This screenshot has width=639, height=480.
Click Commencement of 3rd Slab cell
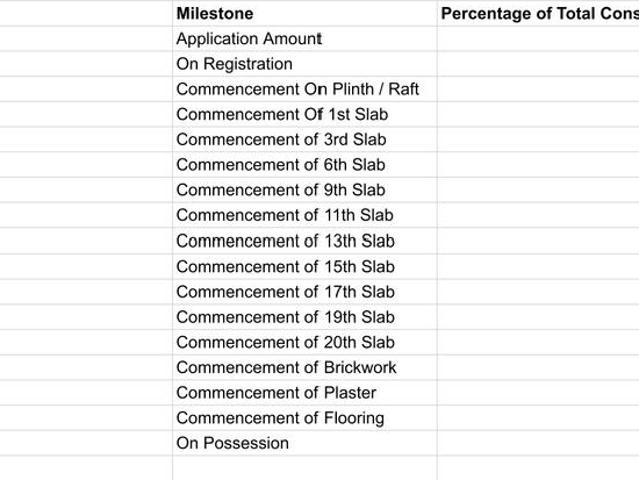pyautogui.click(x=305, y=140)
